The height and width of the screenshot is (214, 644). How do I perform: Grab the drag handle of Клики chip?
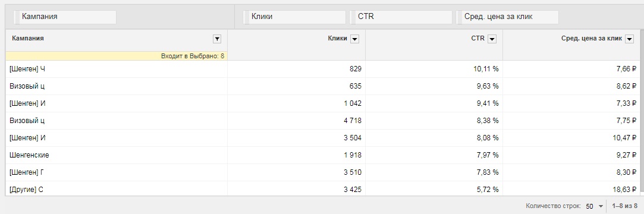pyautogui.click(x=246, y=17)
